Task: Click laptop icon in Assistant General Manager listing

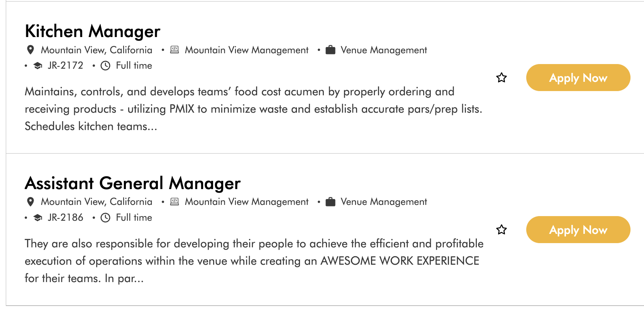Action: point(175,202)
